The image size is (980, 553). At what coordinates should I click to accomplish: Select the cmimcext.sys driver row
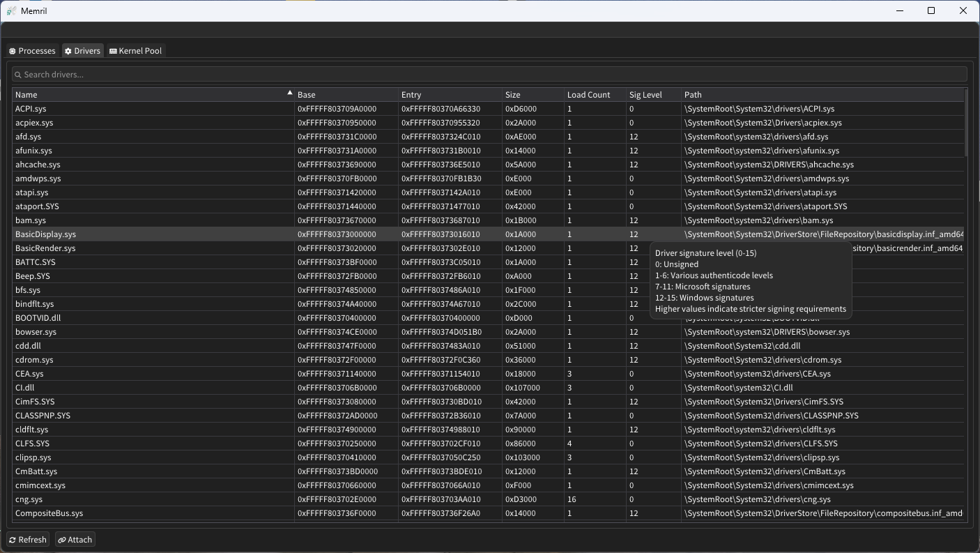488,485
